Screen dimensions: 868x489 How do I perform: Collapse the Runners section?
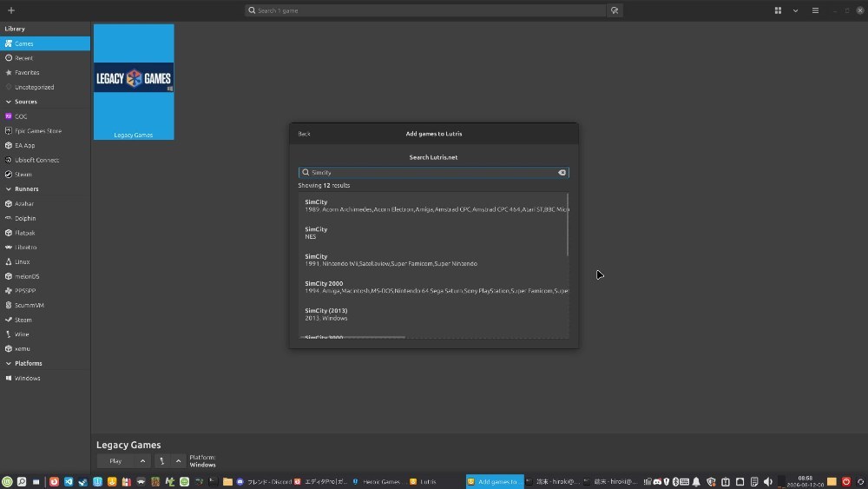pyautogui.click(x=9, y=188)
